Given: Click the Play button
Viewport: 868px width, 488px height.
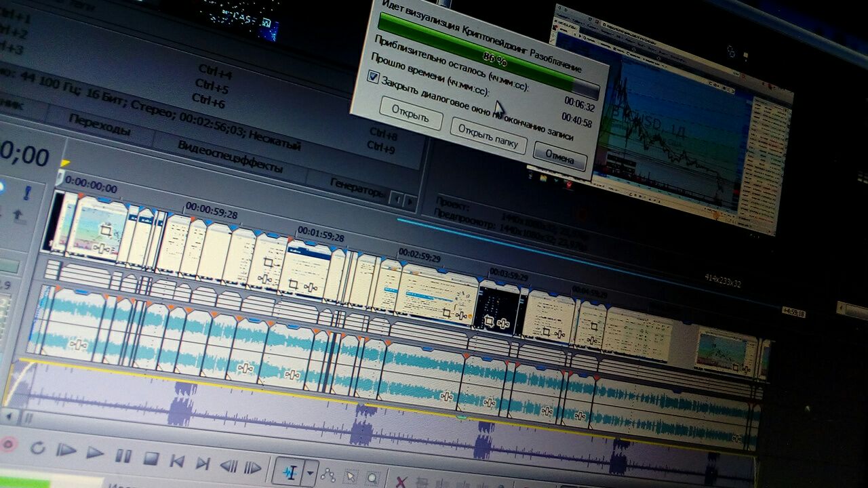Looking at the screenshot, I should tap(95, 452).
